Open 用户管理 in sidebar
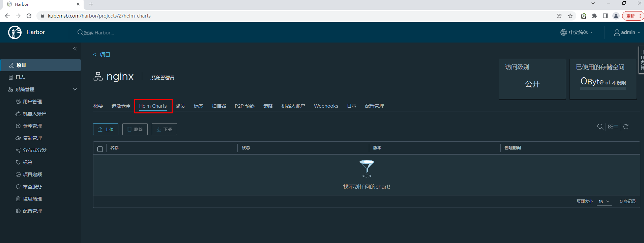The height and width of the screenshot is (243, 644). coord(32,102)
